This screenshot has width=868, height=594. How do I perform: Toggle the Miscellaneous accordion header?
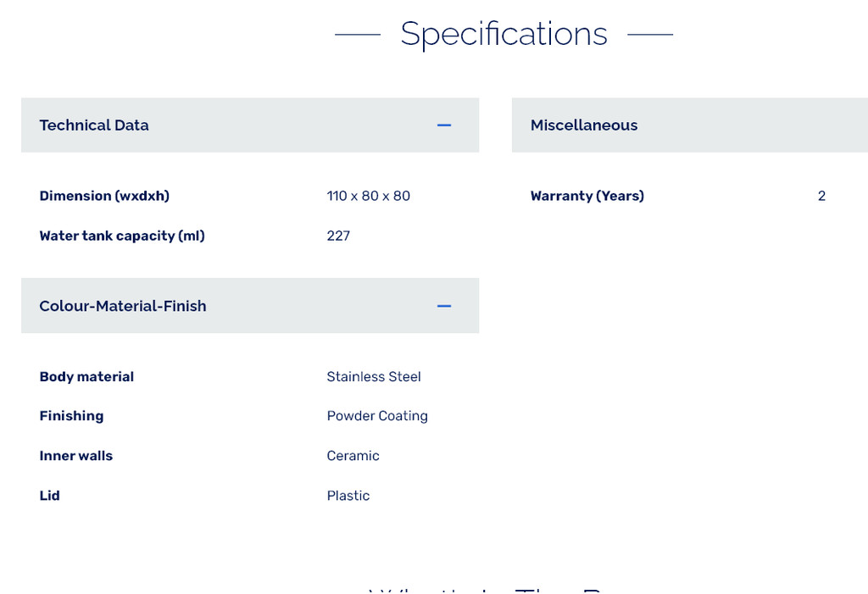(584, 125)
